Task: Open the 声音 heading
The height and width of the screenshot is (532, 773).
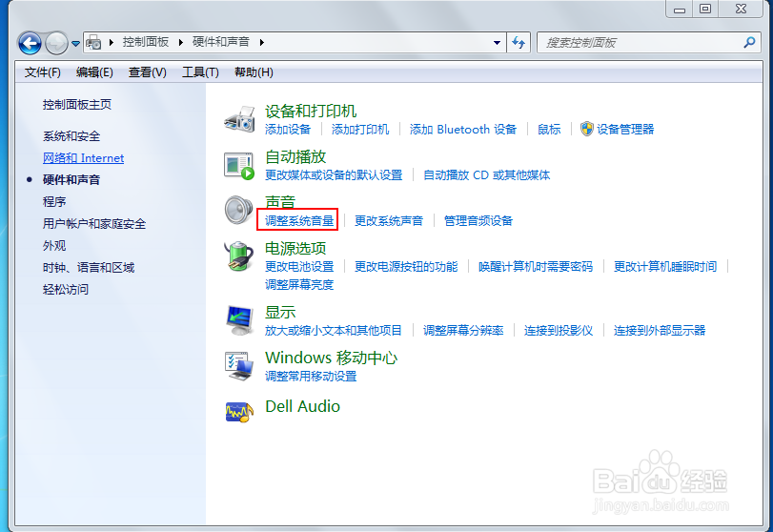Action: (x=280, y=202)
